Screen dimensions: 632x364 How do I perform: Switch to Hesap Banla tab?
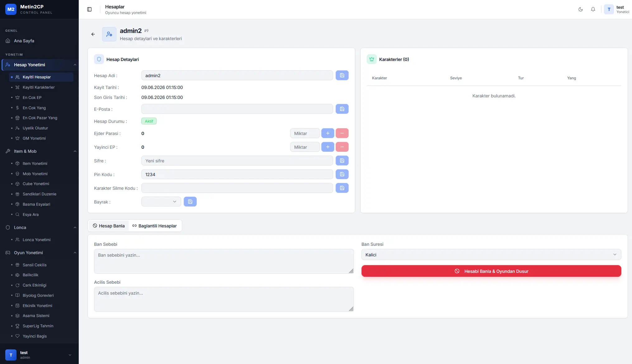tap(109, 226)
